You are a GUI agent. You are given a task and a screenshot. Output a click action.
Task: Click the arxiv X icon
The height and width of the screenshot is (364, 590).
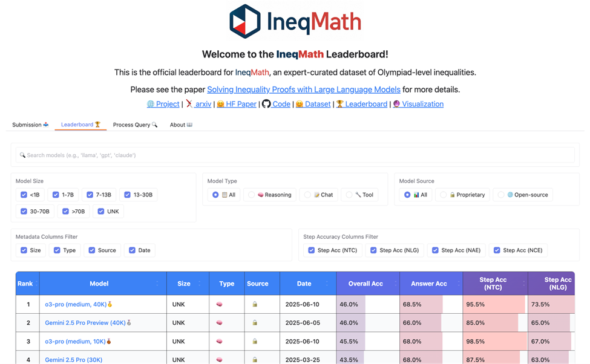click(189, 104)
